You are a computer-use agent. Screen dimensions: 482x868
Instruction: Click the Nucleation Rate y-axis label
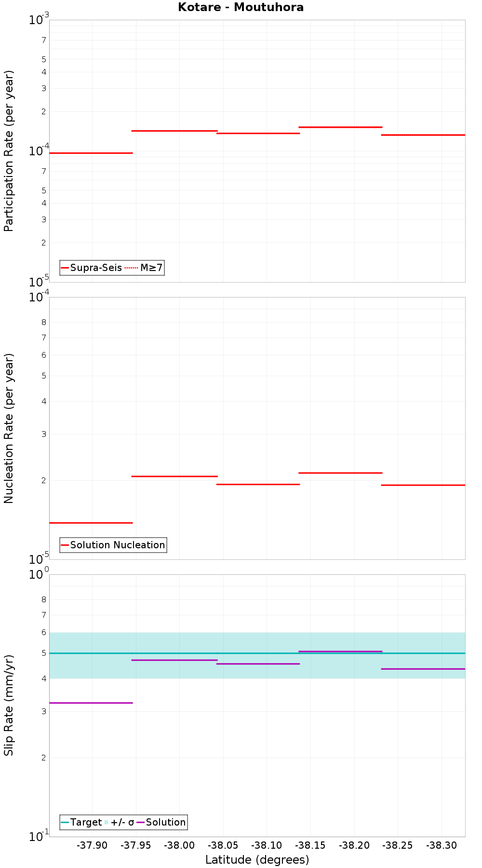click(x=9, y=429)
